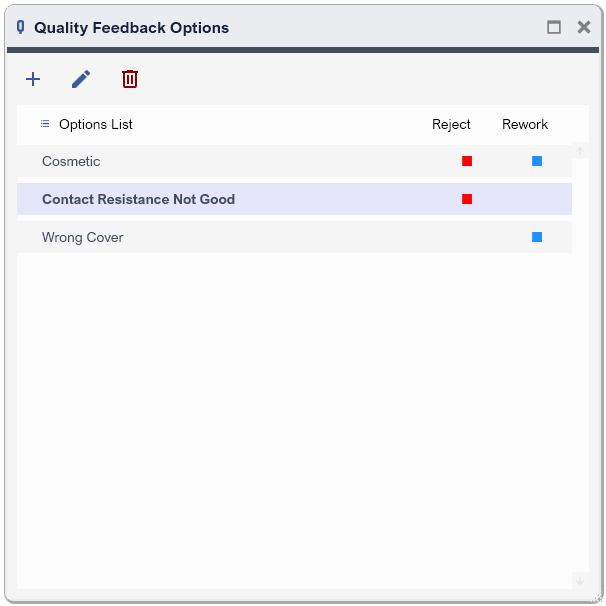Click the window title bar app icon
Image resolution: width=606 pixels, height=606 pixels.
point(21,27)
